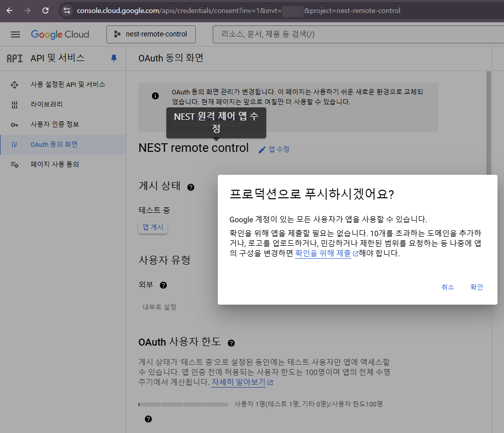This screenshot has height=433, width=504.
Task: Click the library icon in sidebar
Action: 14,105
